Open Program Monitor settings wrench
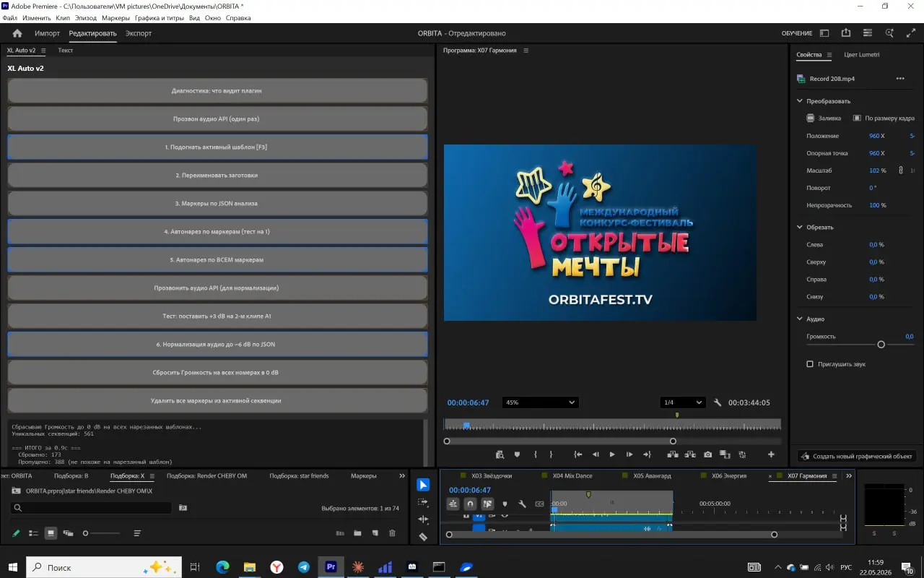Image resolution: width=924 pixels, height=578 pixels. click(x=718, y=402)
